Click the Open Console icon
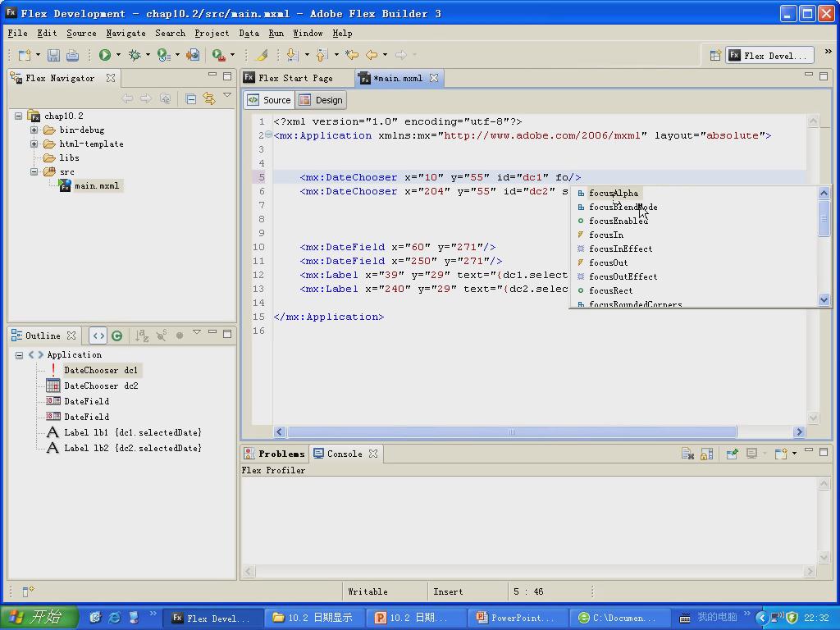 [x=781, y=454]
